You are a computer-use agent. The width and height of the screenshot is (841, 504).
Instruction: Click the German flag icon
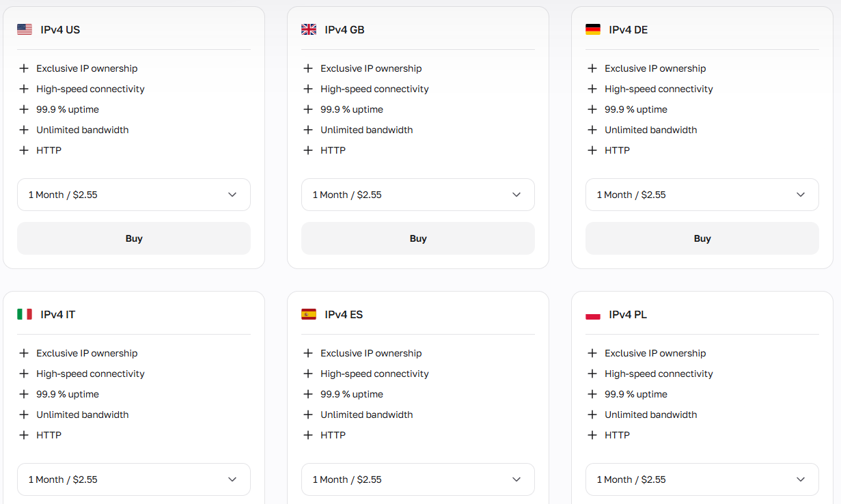pos(593,29)
